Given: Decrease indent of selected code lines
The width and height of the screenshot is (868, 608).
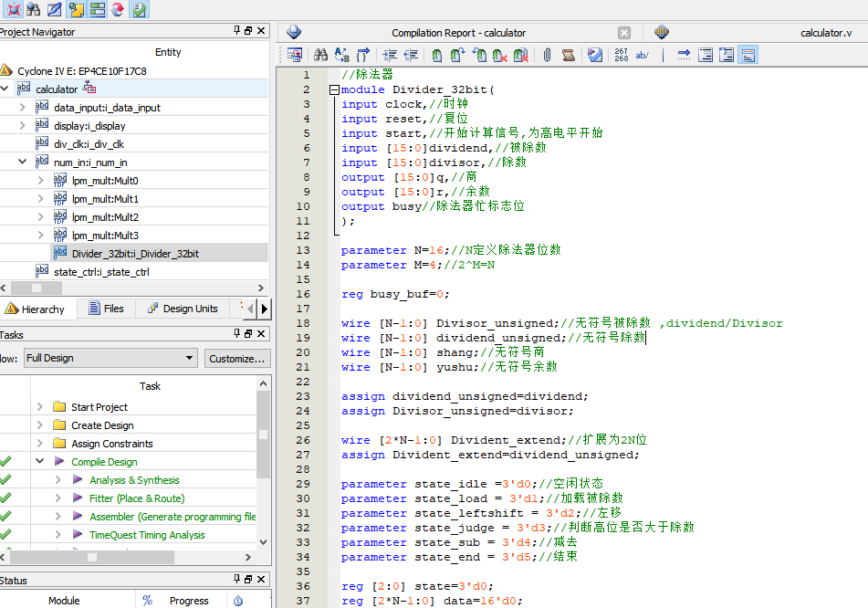Looking at the screenshot, I should pos(411,55).
